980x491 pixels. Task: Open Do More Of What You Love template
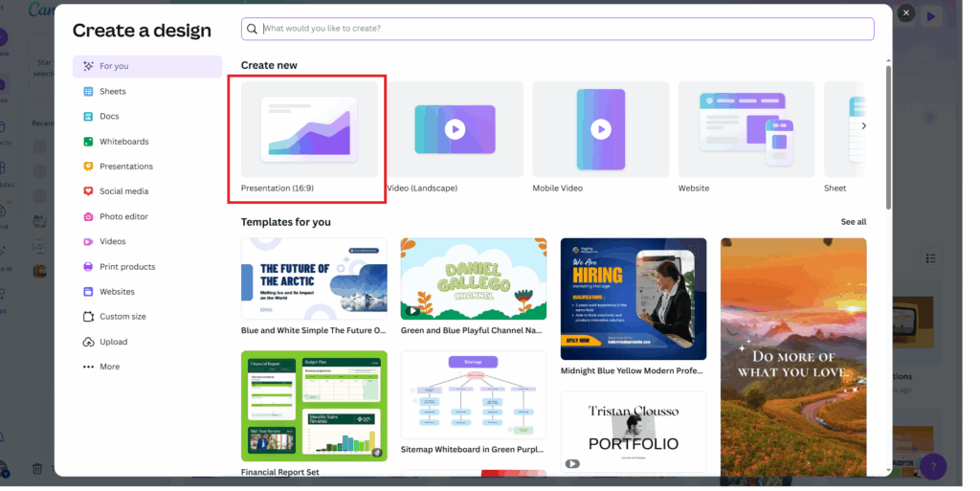click(x=793, y=357)
